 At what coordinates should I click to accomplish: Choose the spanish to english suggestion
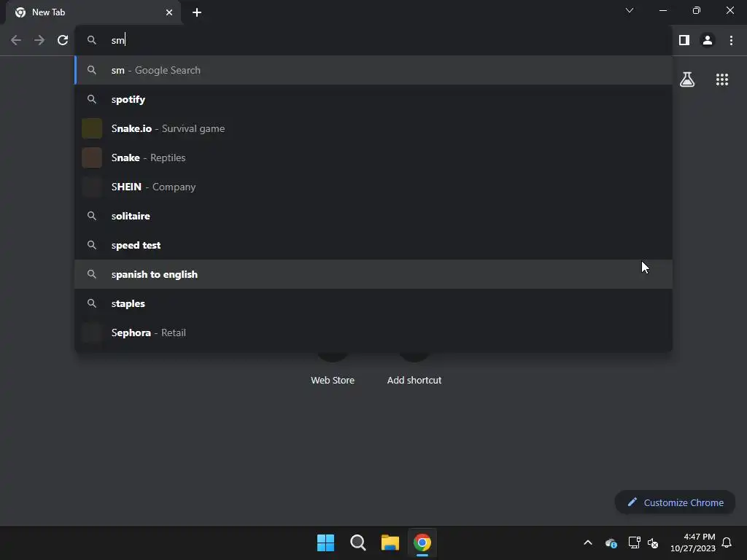373,274
